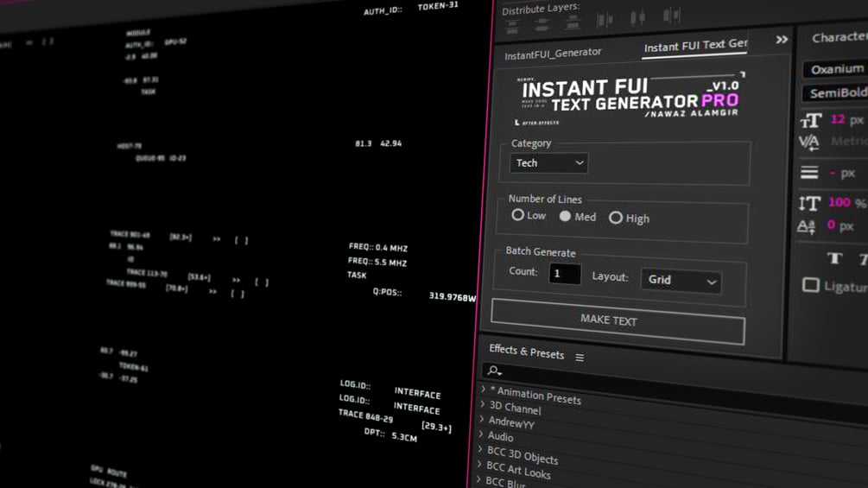Click DPT:: 5.3CM text in composition
Viewport: 868px width, 488px height.
390,435
